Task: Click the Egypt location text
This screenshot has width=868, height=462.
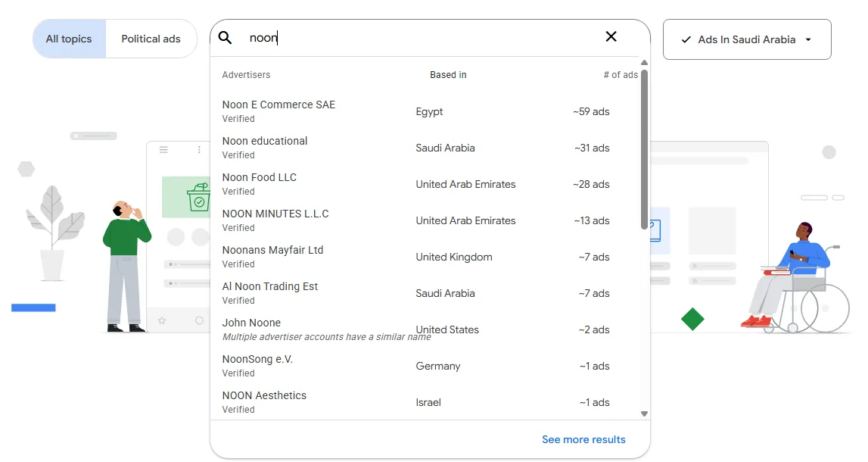Action: pyautogui.click(x=429, y=112)
